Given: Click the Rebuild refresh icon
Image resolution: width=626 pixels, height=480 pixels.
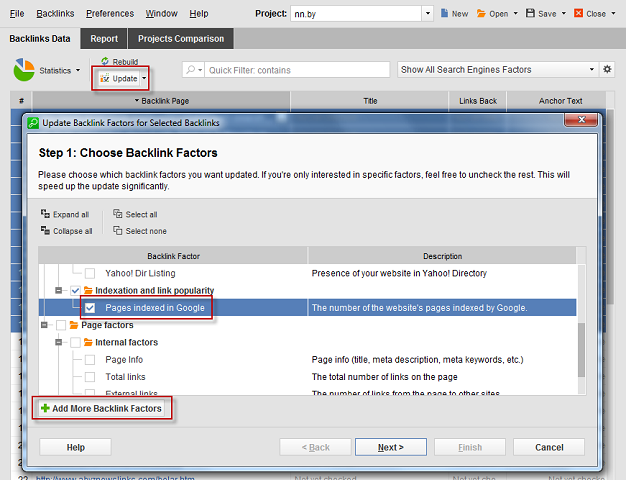Looking at the screenshot, I should [105, 61].
